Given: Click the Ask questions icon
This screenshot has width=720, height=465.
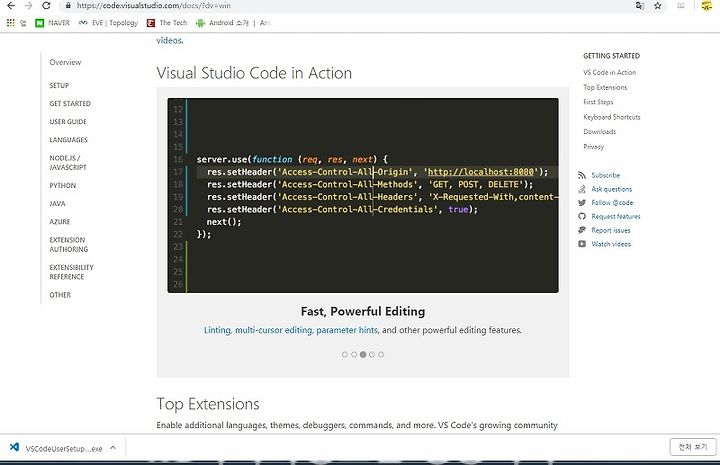Looking at the screenshot, I should click(x=582, y=189).
